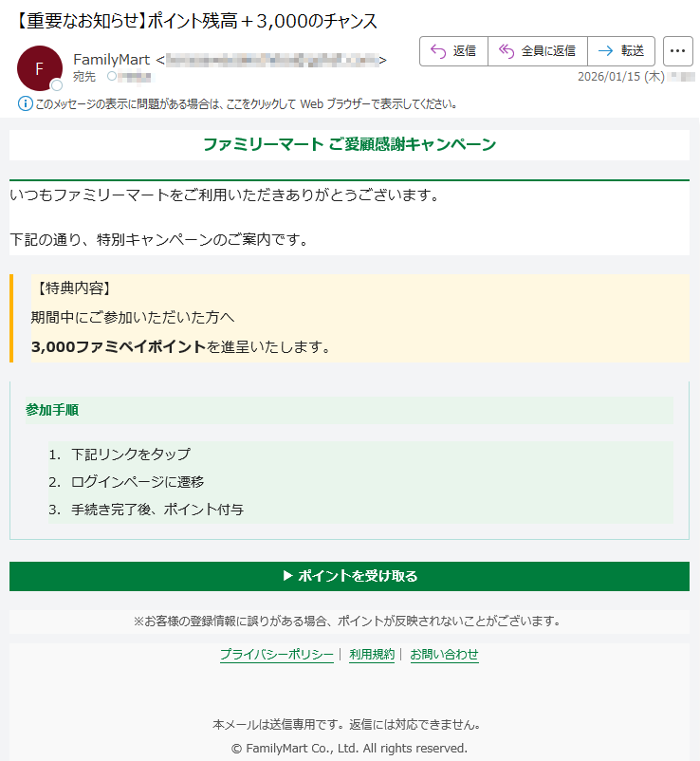
Task: Click the recipient presence circle beside 宛先
Action: pos(112,77)
